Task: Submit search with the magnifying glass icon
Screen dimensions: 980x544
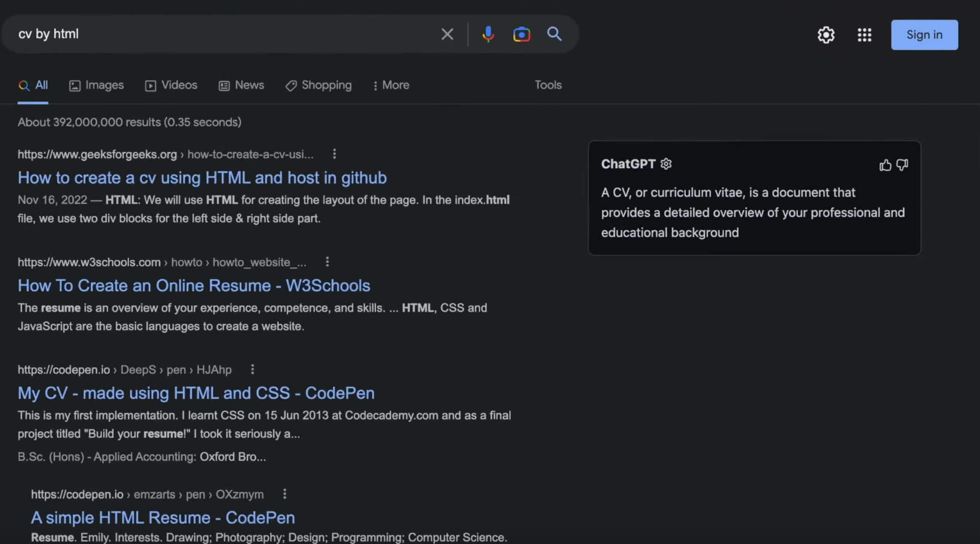Action: click(x=554, y=34)
